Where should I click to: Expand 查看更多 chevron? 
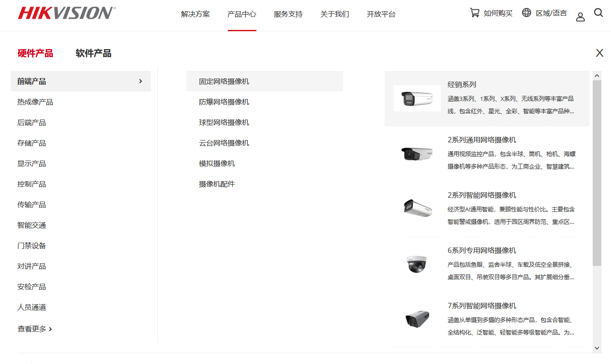50,329
